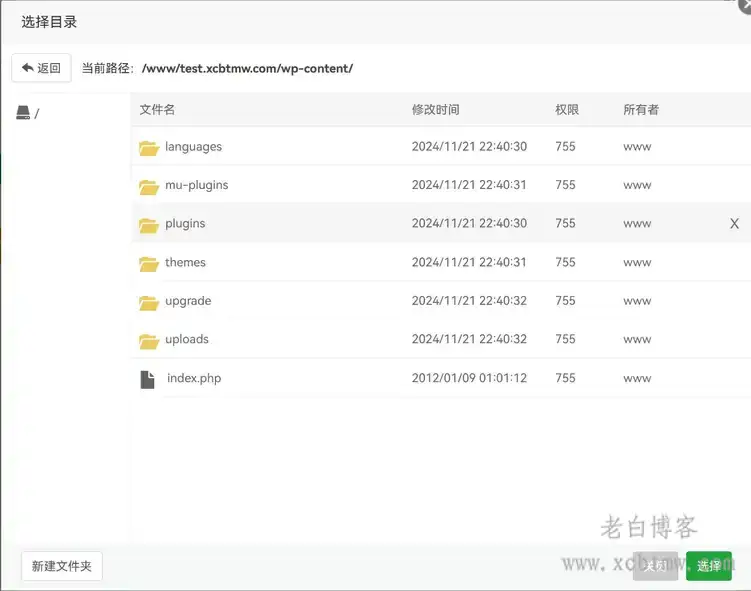
Task: Select the languages folder name
Action: (x=193, y=147)
